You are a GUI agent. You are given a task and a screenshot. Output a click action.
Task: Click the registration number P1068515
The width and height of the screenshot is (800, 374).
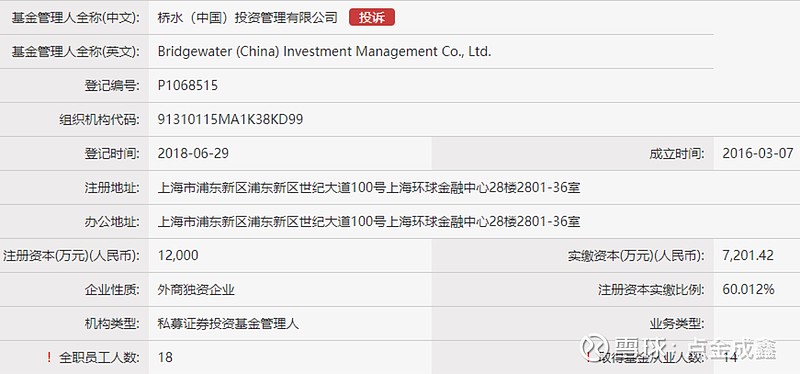[188, 85]
